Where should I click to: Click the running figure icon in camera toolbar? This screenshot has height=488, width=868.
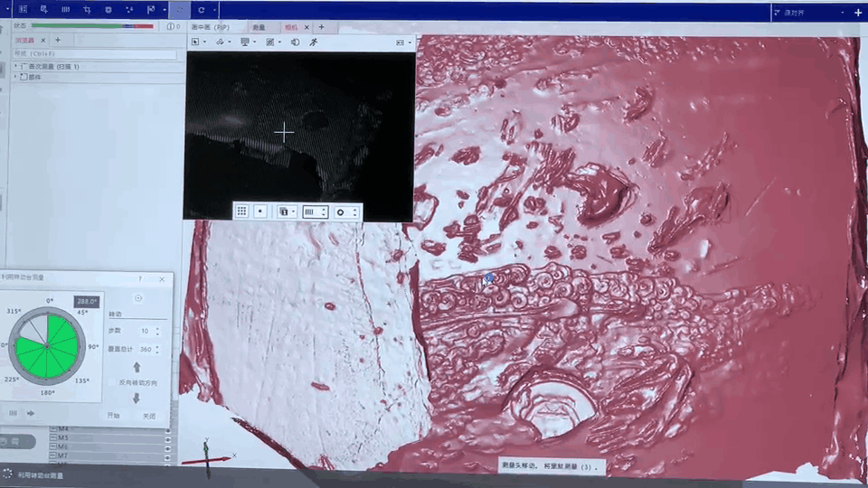pos(314,42)
